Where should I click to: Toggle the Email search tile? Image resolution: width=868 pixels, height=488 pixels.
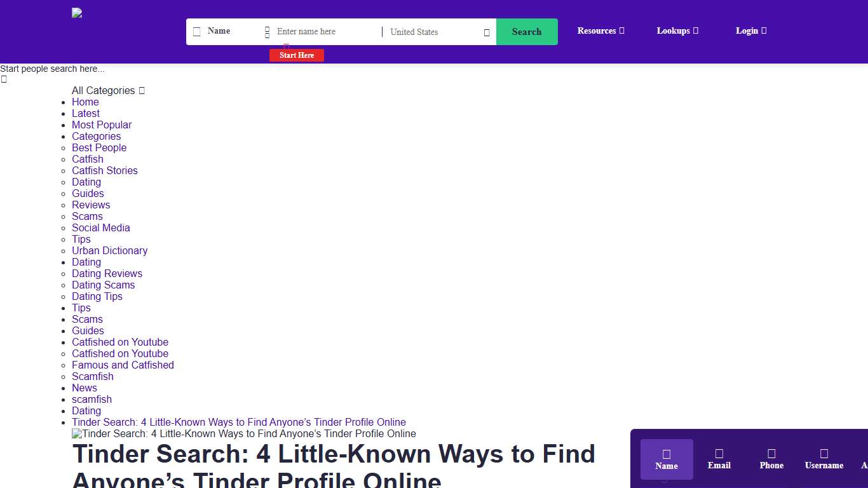click(x=719, y=458)
